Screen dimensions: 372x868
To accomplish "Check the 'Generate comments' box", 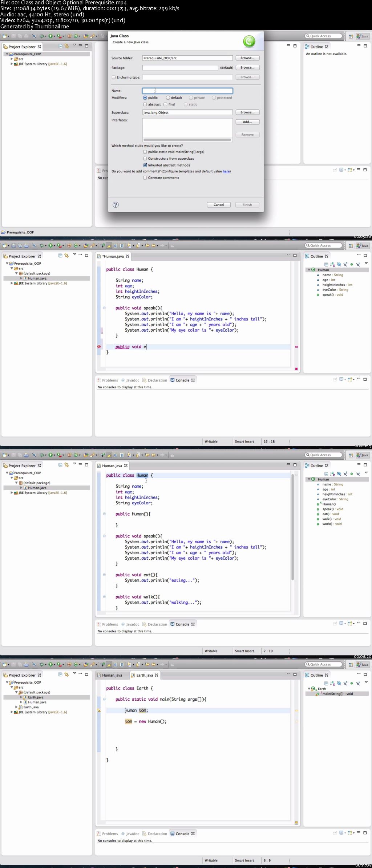I will (x=145, y=178).
